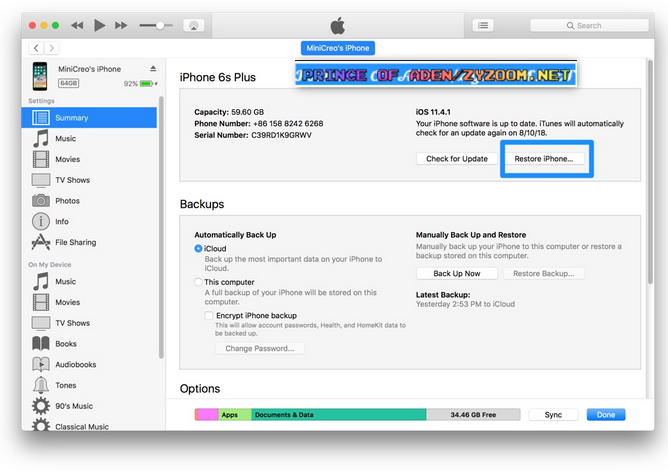Click Restore iPhone...
This screenshot has width=668, height=472.
pyautogui.click(x=544, y=158)
